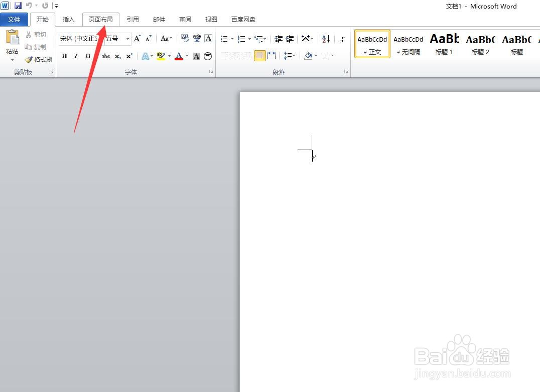Viewport: 540px width, 392px height.
Task: Click the Align Right icon
Action: pyautogui.click(x=247, y=56)
